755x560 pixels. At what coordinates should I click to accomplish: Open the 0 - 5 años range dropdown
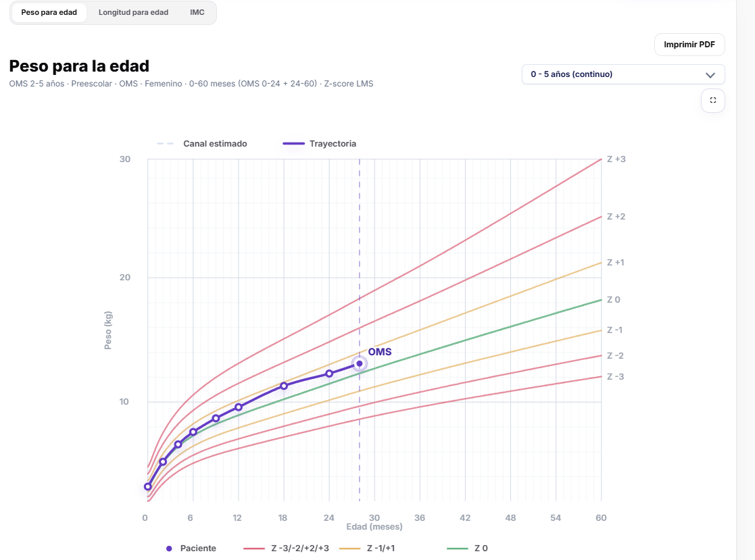(623, 74)
